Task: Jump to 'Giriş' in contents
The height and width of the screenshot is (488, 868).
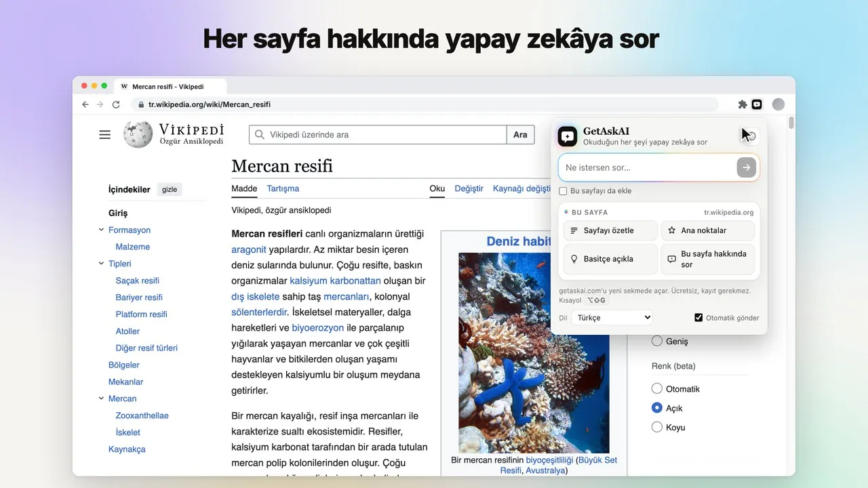Action: point(118,213)
